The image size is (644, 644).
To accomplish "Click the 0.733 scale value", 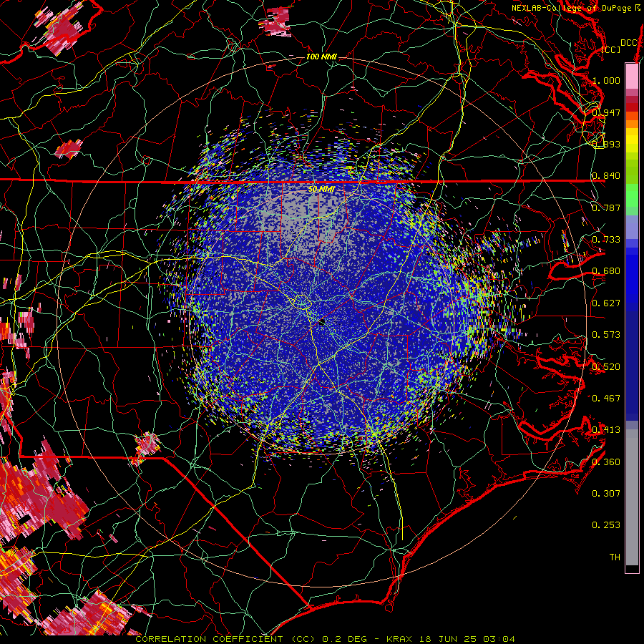I will 606,239.
